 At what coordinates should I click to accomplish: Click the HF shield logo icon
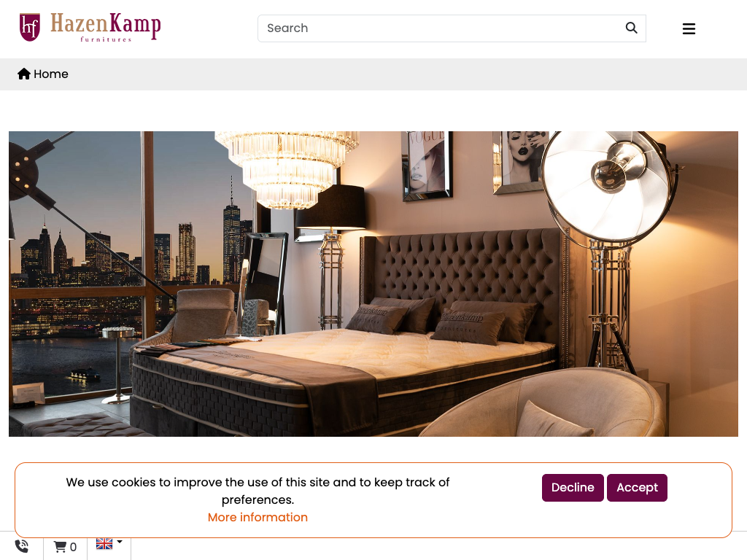coord(29,27)
